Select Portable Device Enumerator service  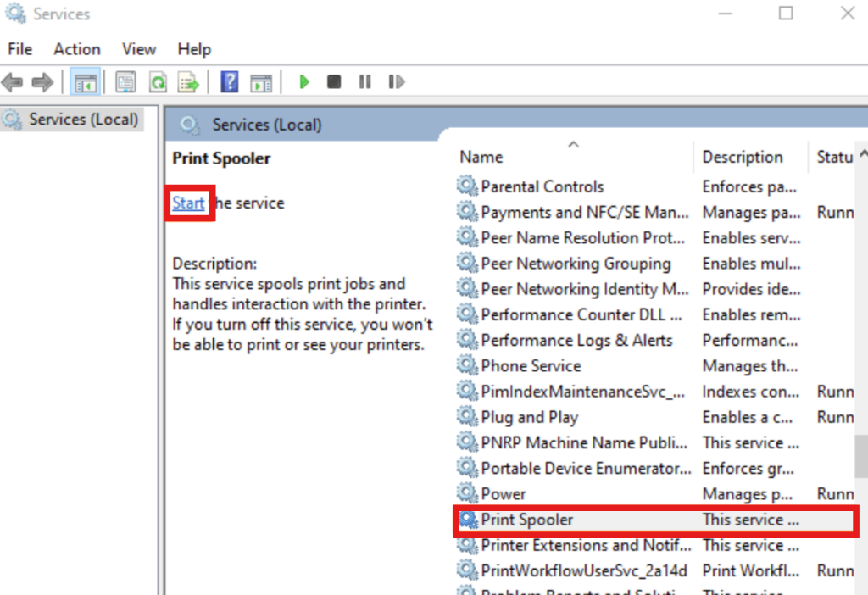pos(655,468)
